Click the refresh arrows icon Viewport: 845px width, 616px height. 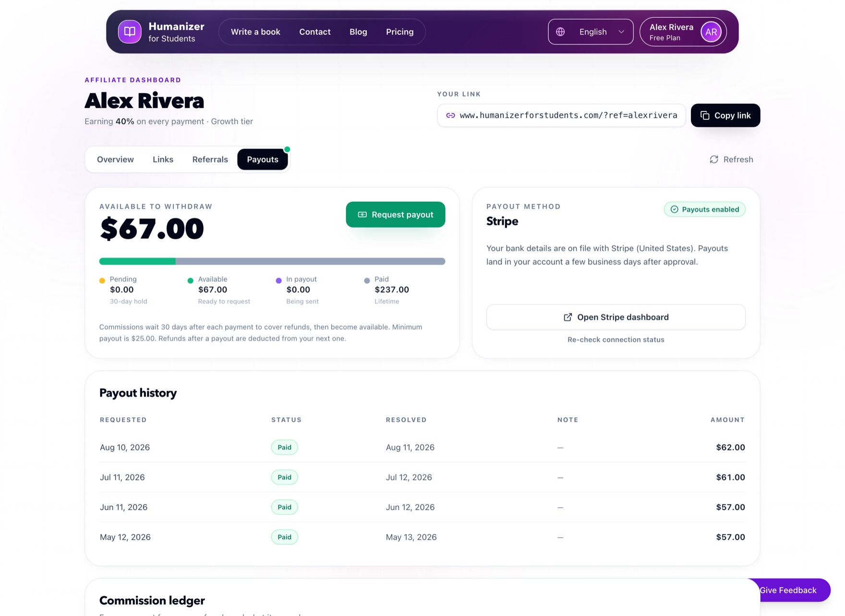[714, 159]
